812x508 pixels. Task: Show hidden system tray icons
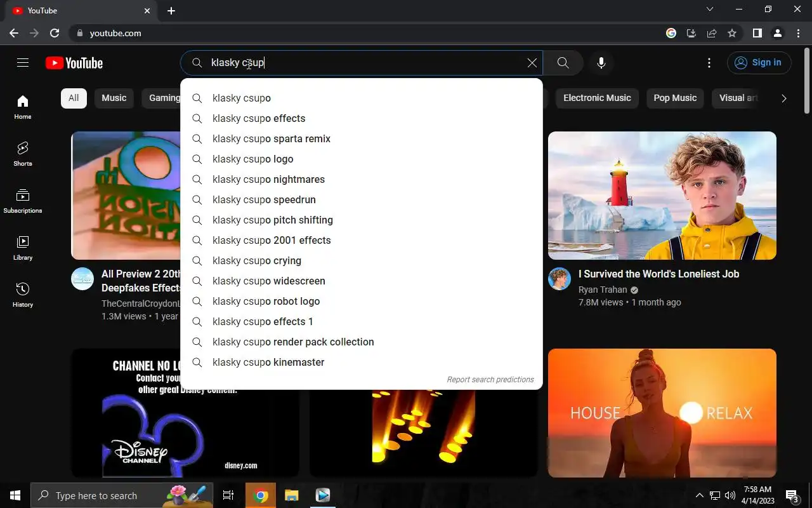(700, 495)
